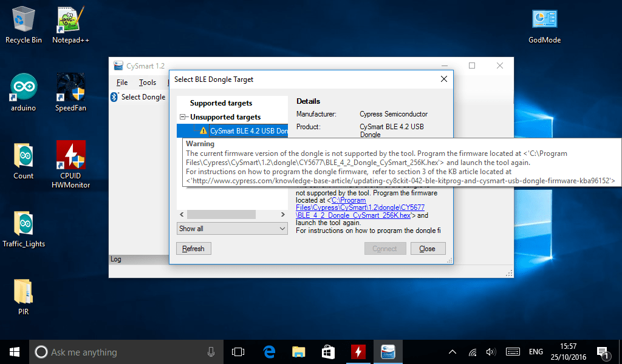Open the Count Arduino folder icon
This screenshot has height=364, width=622.
pyautogui.click(x=24, y=160)
